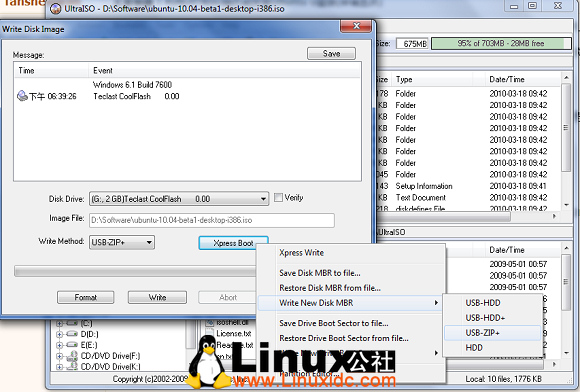Viewport: 580px width, 392px height.
Task: Click the upper list scroll-up arrow
Action: click(x=566, y=78)
